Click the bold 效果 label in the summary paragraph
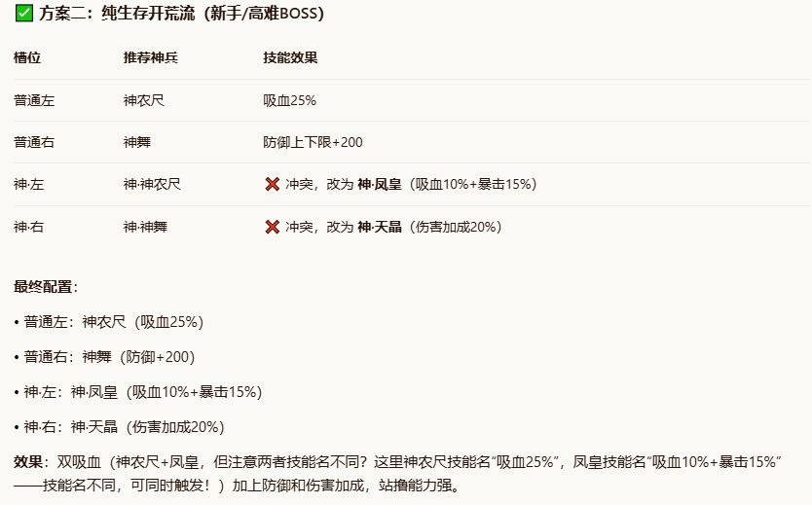This screenshot has height=505, width=812. coord(28,462)
